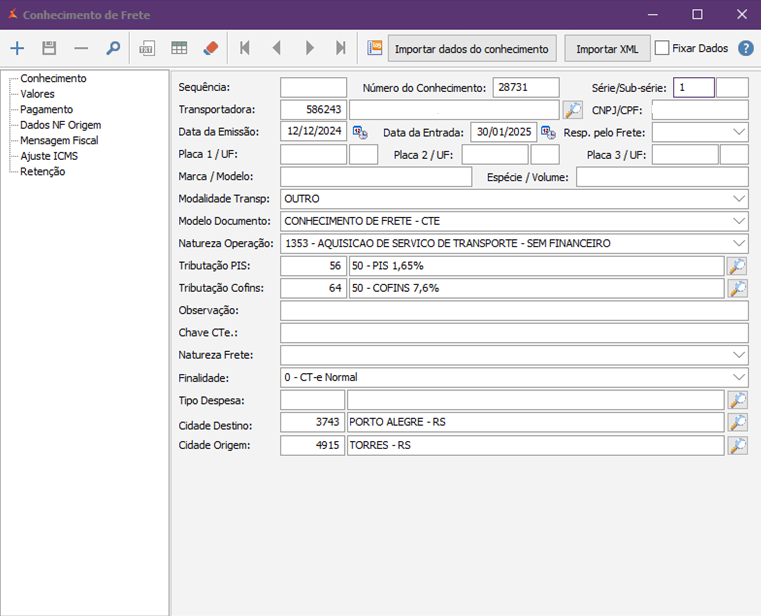Open Transportadora lookup search icon

click(573, 110)
